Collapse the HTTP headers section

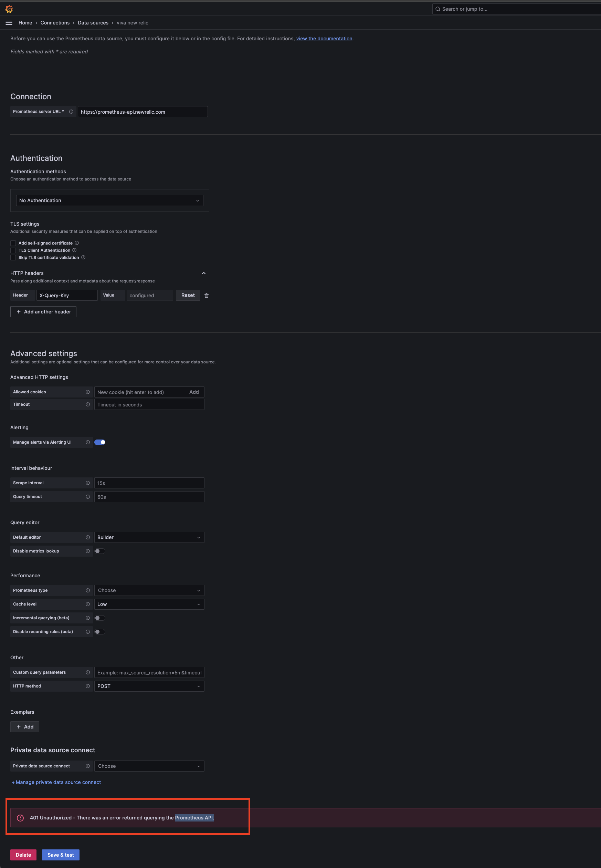[x=204, y=273]
